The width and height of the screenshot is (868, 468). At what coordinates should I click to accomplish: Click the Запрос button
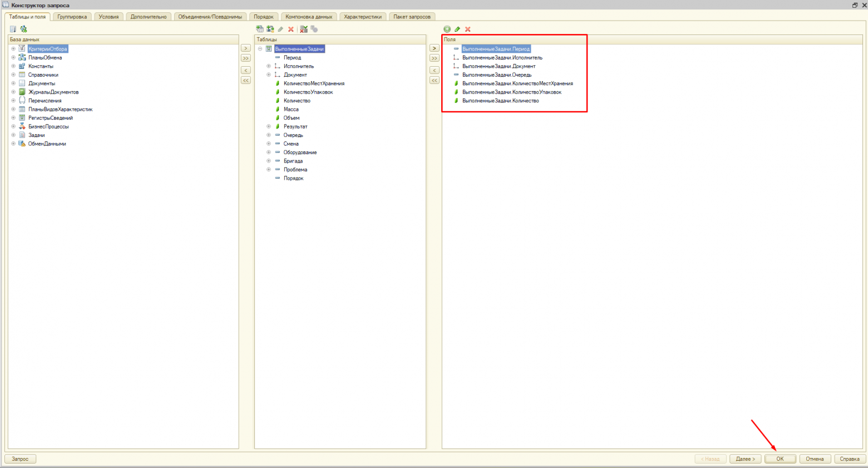point(20,459)
